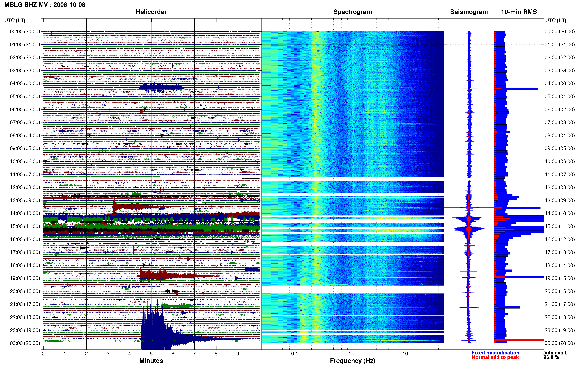Select the Helicorder panel heading
This screenshot has height=368, width=588.
click(x=151, y=12)
